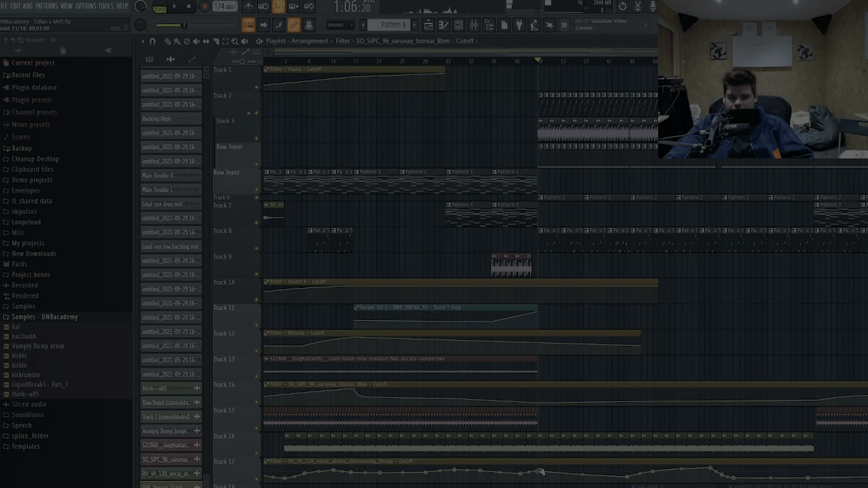Toggle the link-to-controller multilink button
868x488 pixels.
coord(293,25)
